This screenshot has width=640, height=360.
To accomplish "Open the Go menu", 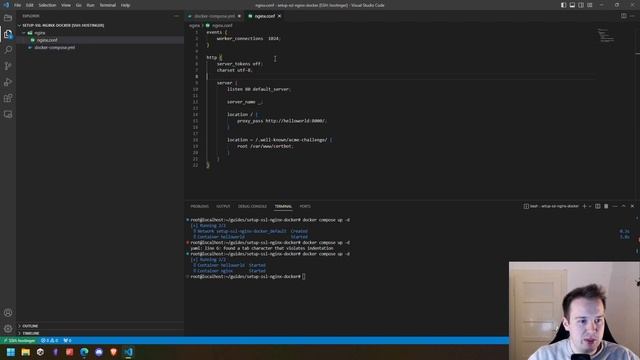I will click(x=78, y=5).
